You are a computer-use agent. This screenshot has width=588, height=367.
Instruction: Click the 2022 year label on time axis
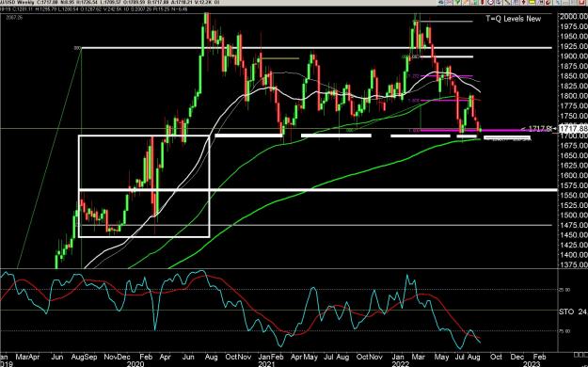click(x=400, y=363)
